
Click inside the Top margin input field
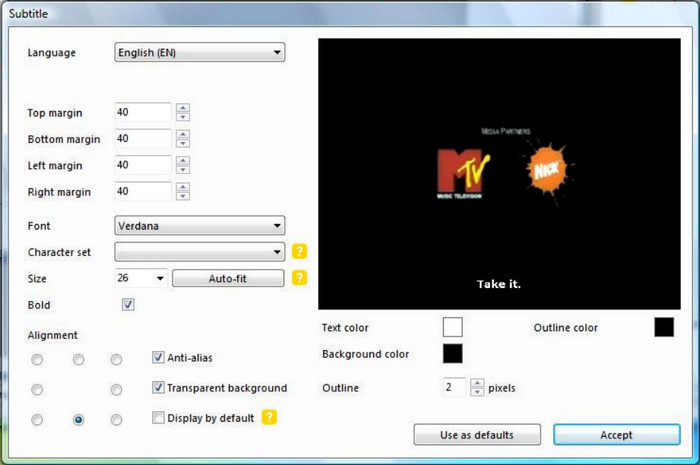tap(143, 113)
